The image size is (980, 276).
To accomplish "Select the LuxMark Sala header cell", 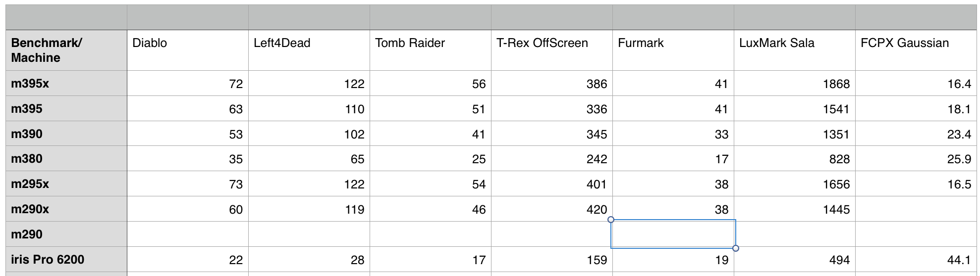I will pos(794,50).
